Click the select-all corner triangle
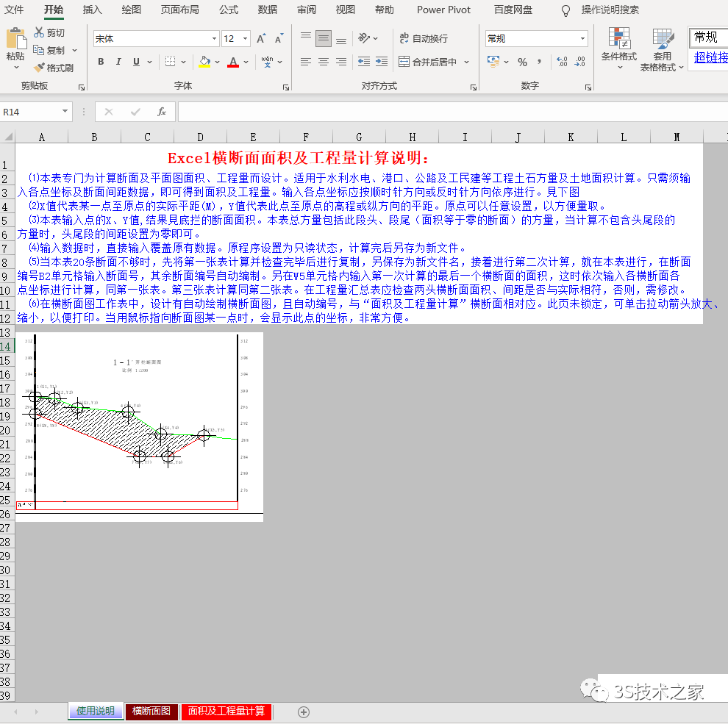The image size is (728, 724). 8,137
